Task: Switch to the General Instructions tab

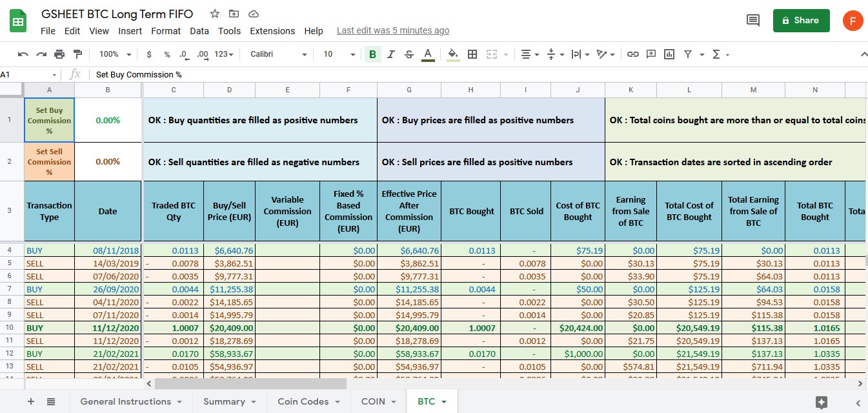Action: coord(131,401)
